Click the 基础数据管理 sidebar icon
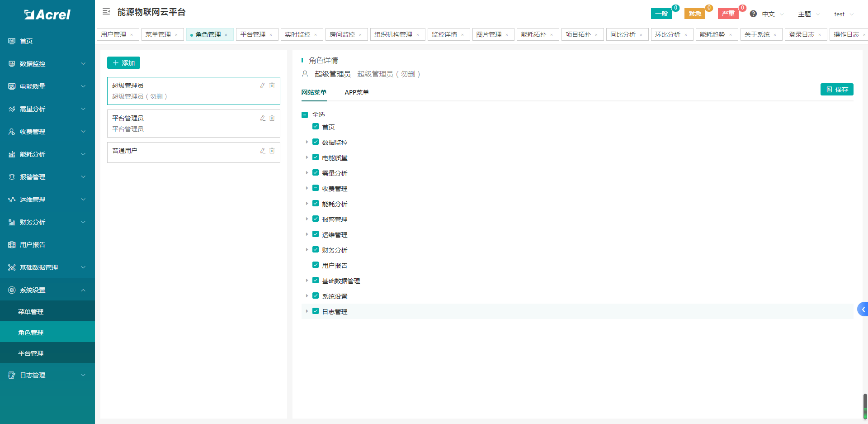 click(12, 267)
